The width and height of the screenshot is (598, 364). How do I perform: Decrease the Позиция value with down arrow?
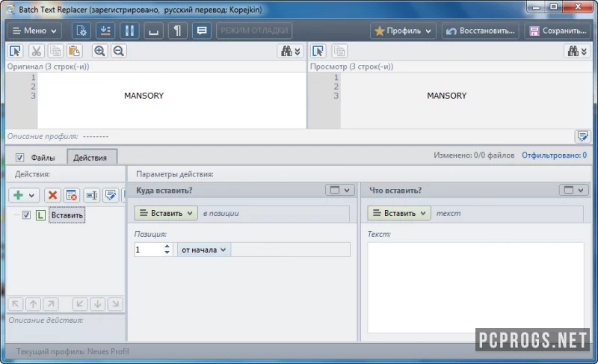tap(167, 253)
